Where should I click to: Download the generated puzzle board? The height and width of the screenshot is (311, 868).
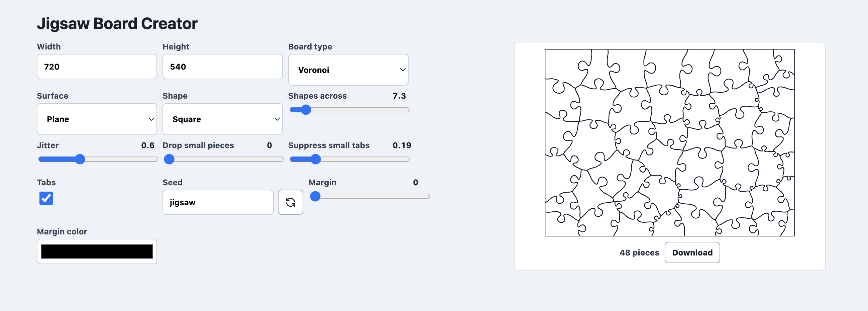[692, 252]
